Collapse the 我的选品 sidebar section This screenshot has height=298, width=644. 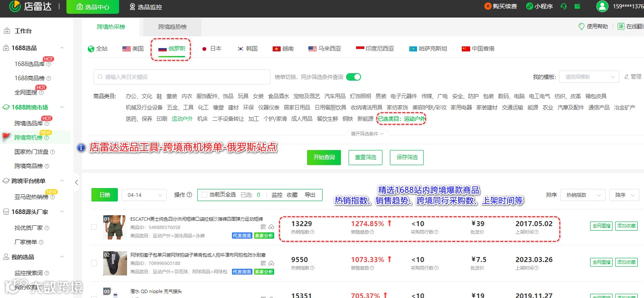click(62, 257)
